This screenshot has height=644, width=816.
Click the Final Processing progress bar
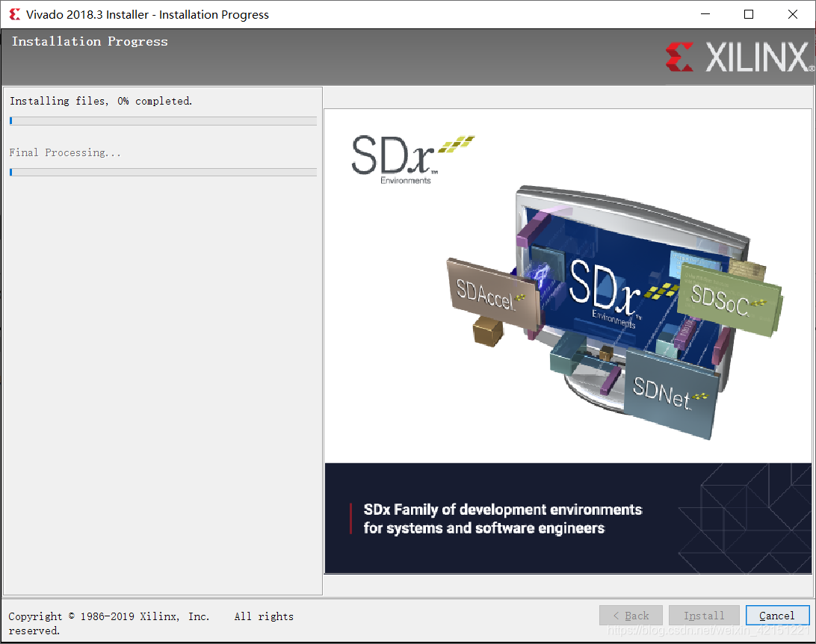163,172
